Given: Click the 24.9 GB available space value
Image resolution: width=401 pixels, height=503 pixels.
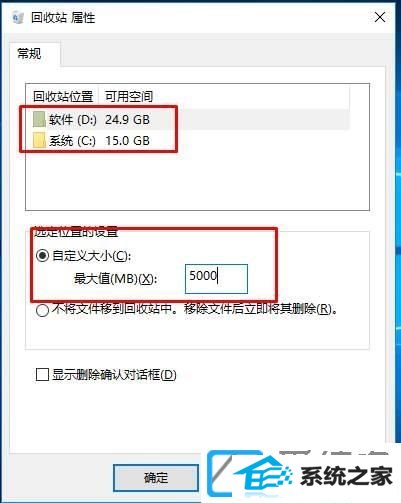Looking at the screenshot, I should tap(127, 120).
